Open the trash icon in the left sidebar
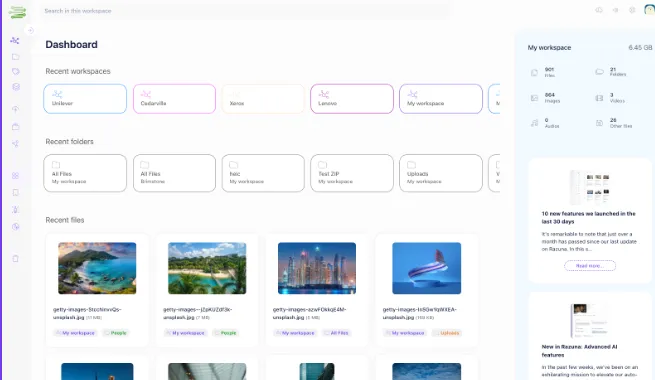 point(15,258)
